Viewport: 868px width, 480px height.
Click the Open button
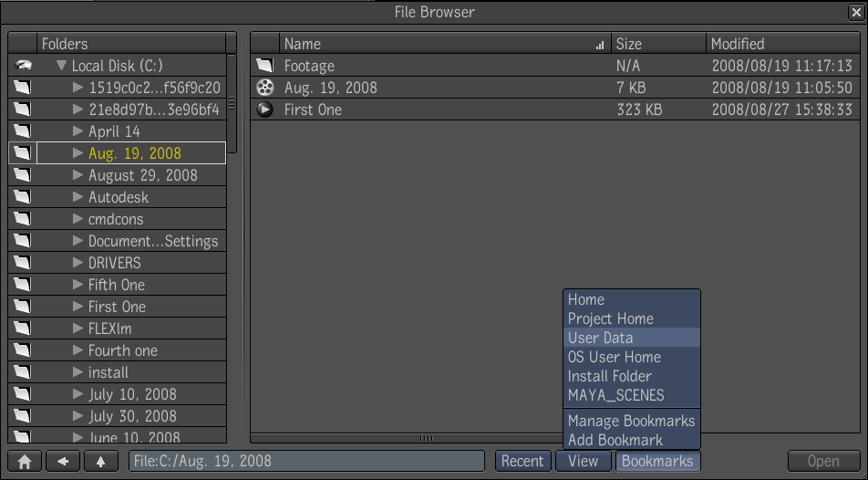(823, 461)
